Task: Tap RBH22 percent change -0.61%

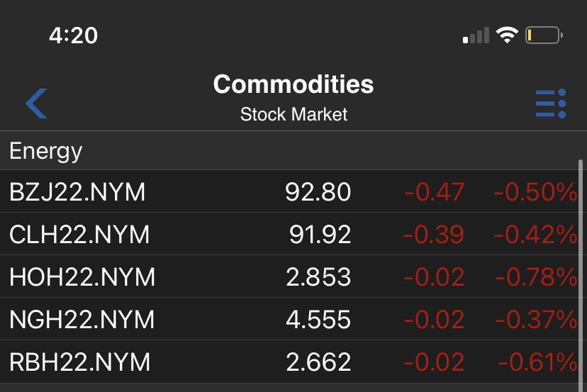Action: [x=537, y=362]
